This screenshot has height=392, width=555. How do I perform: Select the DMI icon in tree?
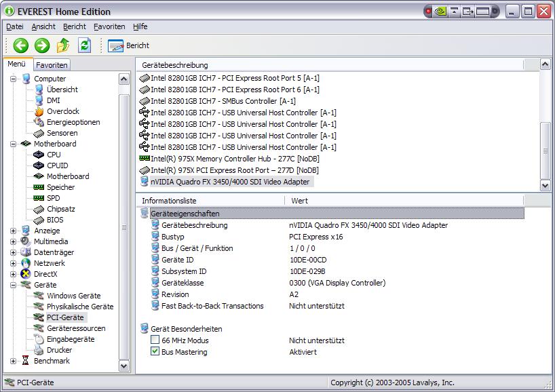point(39,100)
